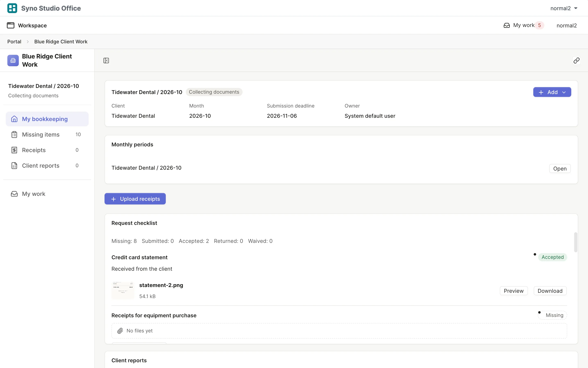Click the statement-2.png thumbnail

[123, 290]
